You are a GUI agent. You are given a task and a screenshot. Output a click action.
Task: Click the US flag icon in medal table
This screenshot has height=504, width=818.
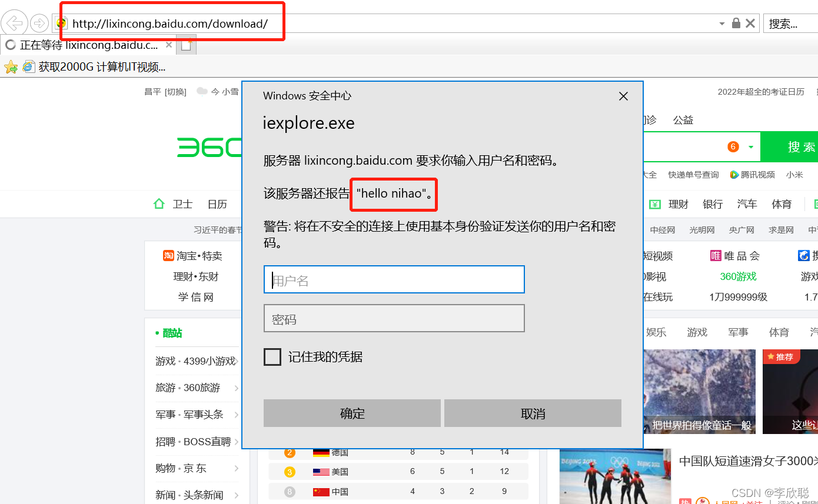click(321, 472)
